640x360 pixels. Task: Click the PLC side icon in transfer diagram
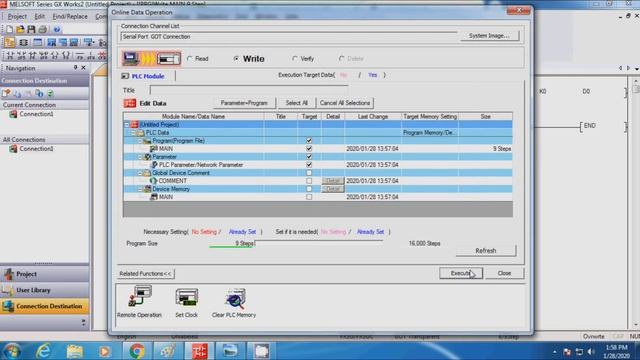click(169, 59)
